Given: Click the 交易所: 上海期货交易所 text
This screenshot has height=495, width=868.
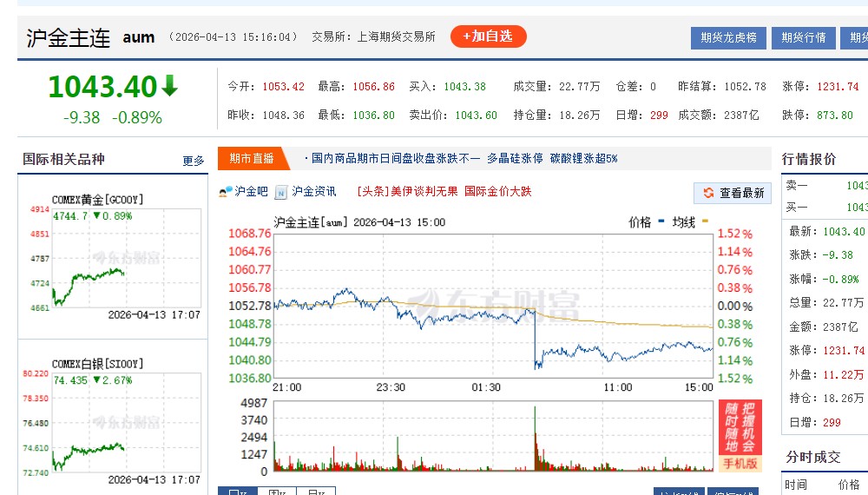Looking at the screenshot, I should [373, 36].
